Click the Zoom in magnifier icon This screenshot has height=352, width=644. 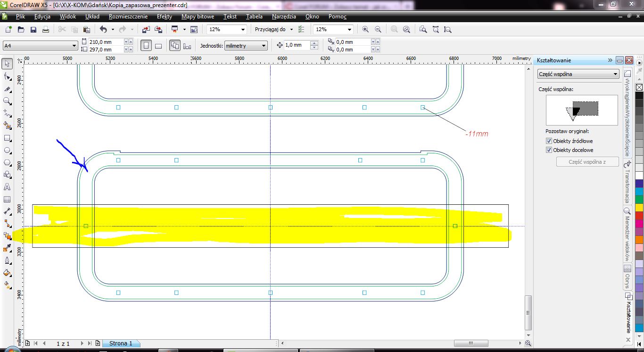click(365, 29)
